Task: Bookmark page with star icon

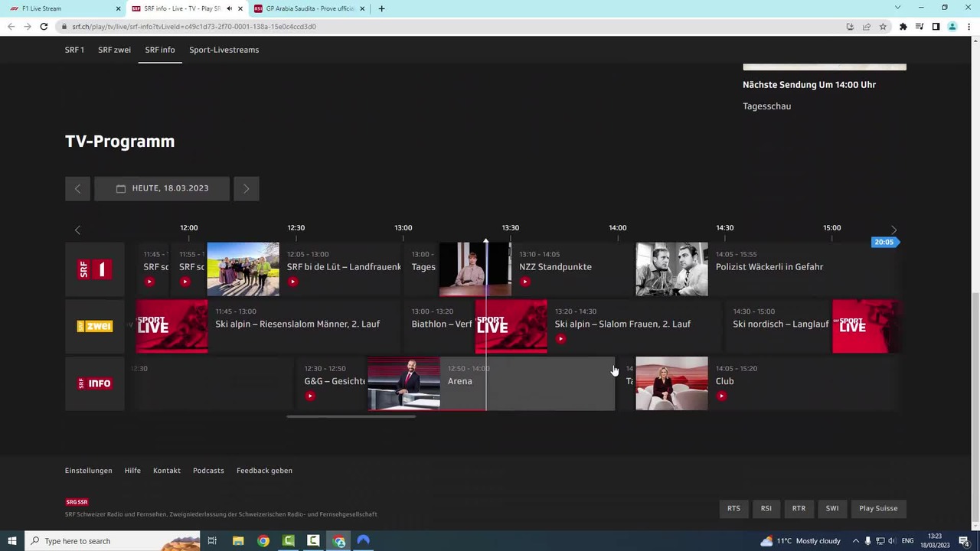Action: coord(883,27)
